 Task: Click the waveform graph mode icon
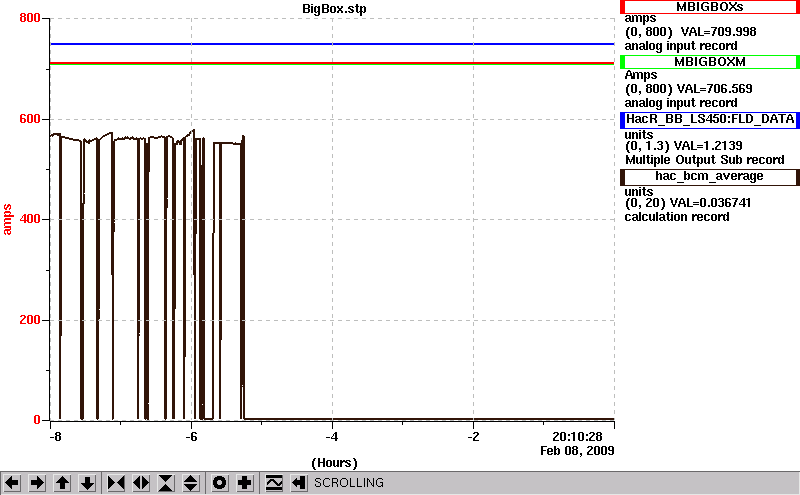pos(274,483)
